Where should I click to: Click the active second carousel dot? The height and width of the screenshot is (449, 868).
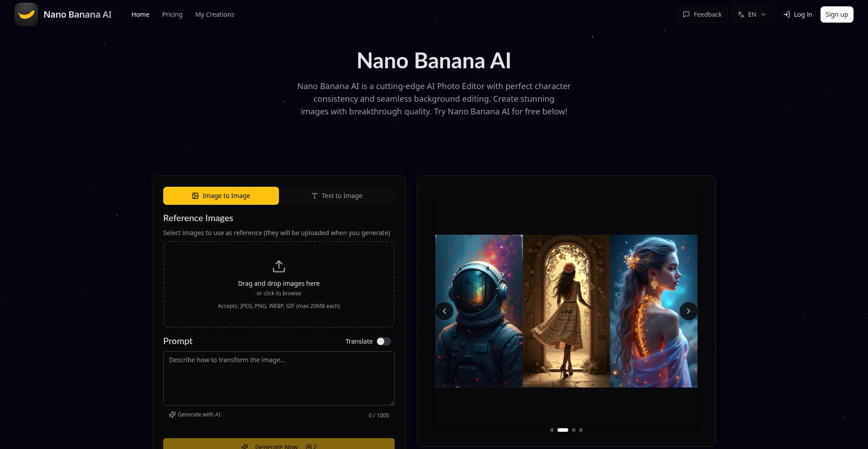563,430
